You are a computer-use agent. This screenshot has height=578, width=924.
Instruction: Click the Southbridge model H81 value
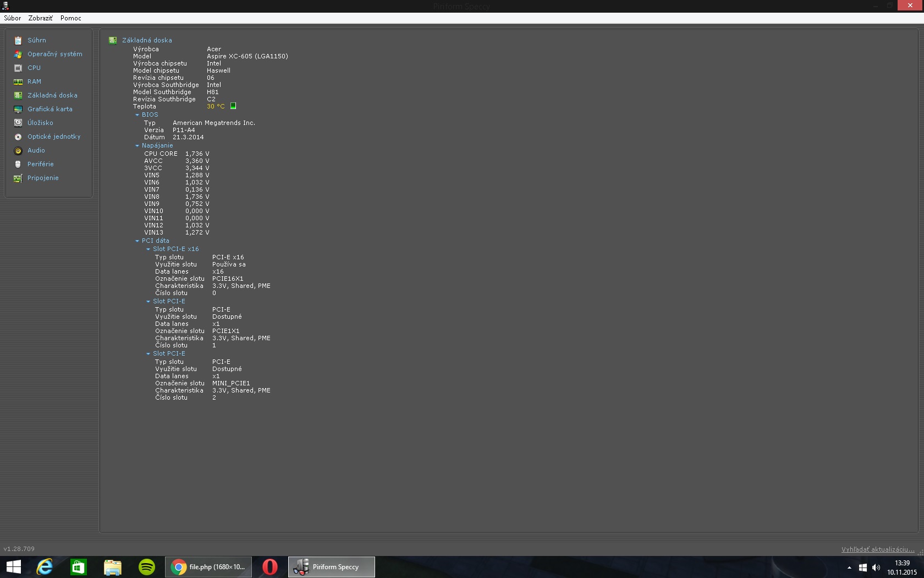coord(213,92)
